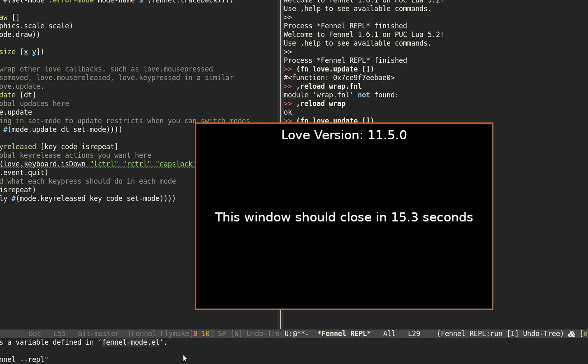Click the 'ok' REPL result line
Image resolution: width=588 pixels, height=364 pixels.
(x=288, y=112)
